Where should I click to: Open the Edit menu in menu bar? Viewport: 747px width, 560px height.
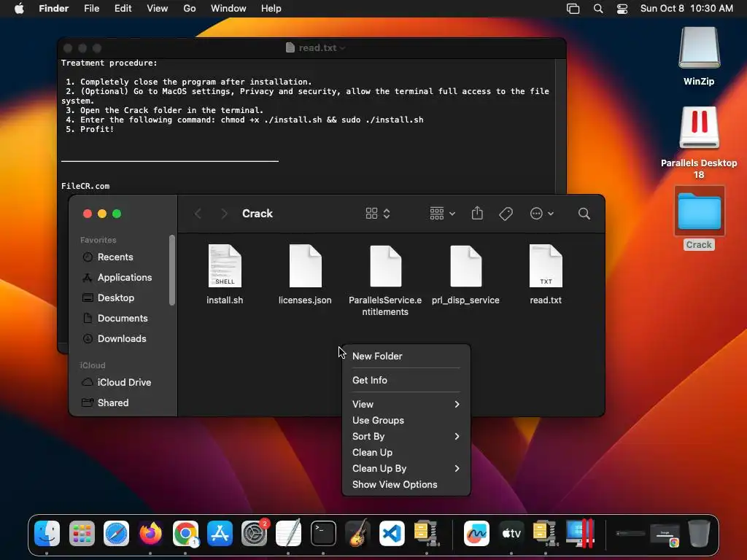pos(123,9)
